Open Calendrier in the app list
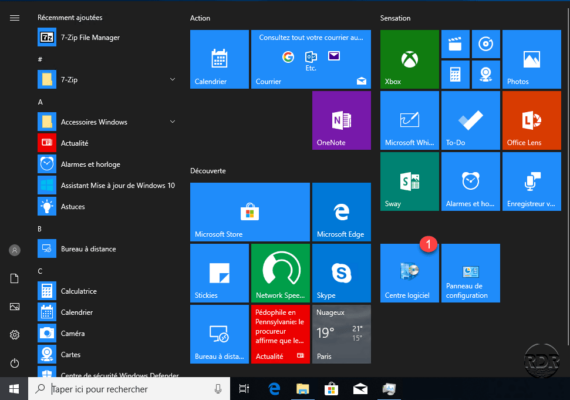Image resolution: width=570 pixels, height=400 pixels. point(108,312)
